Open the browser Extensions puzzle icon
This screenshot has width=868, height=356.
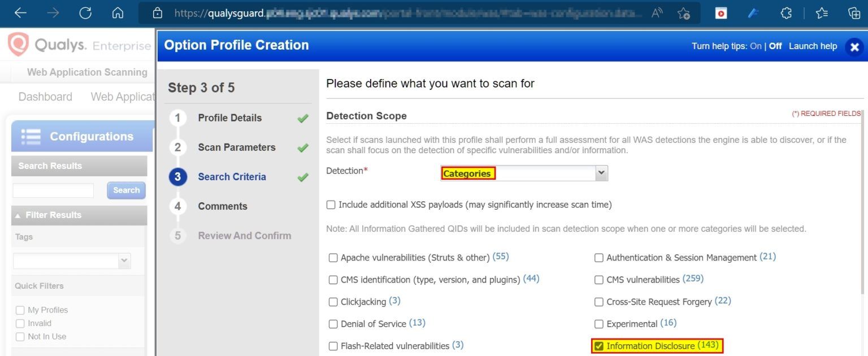(x=785, y=12)
